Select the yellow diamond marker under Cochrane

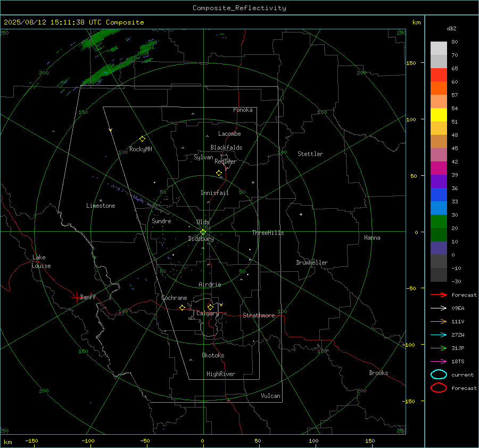182,307
